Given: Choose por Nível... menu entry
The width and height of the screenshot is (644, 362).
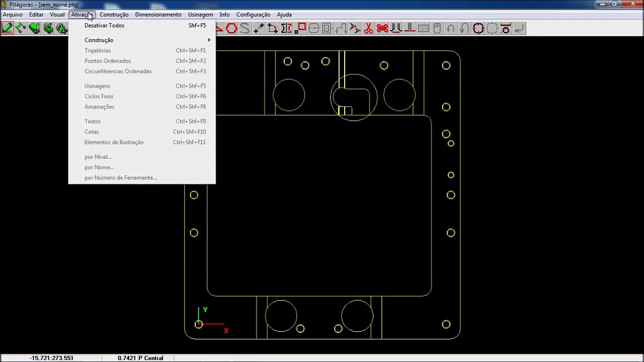Looking at the screenshot, I should coord(142,157).
